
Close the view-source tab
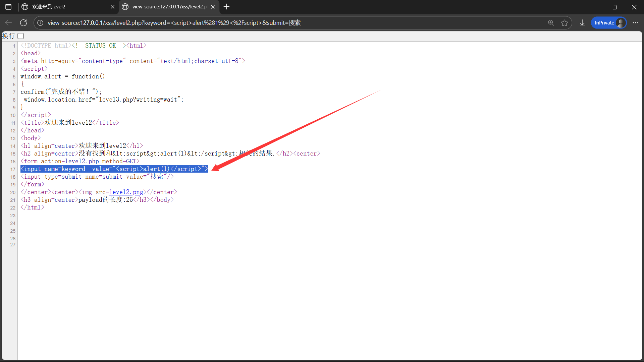[213, 7]
